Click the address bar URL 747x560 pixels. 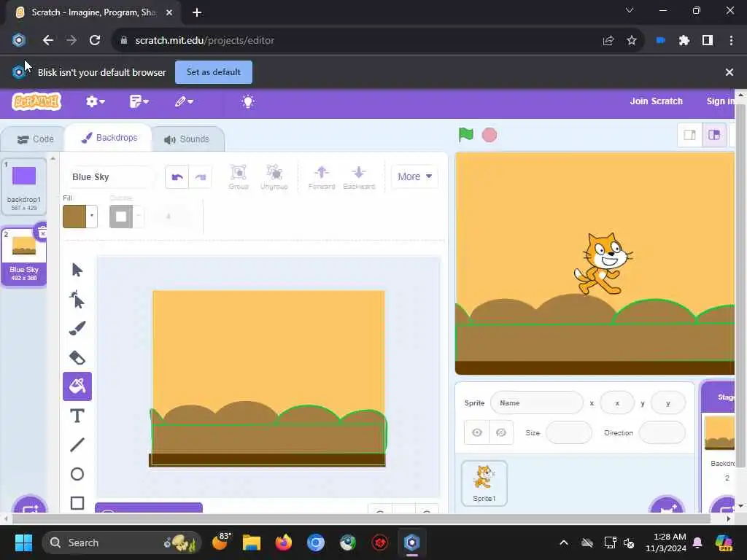pyautogui.click(x=204, y=41)
